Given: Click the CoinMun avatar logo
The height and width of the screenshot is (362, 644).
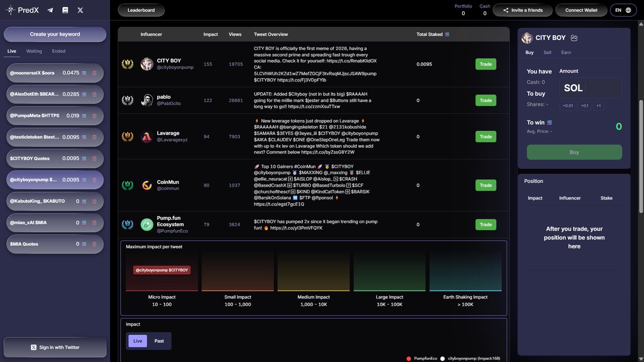Looking at the screenshot, I should (147, 185).
